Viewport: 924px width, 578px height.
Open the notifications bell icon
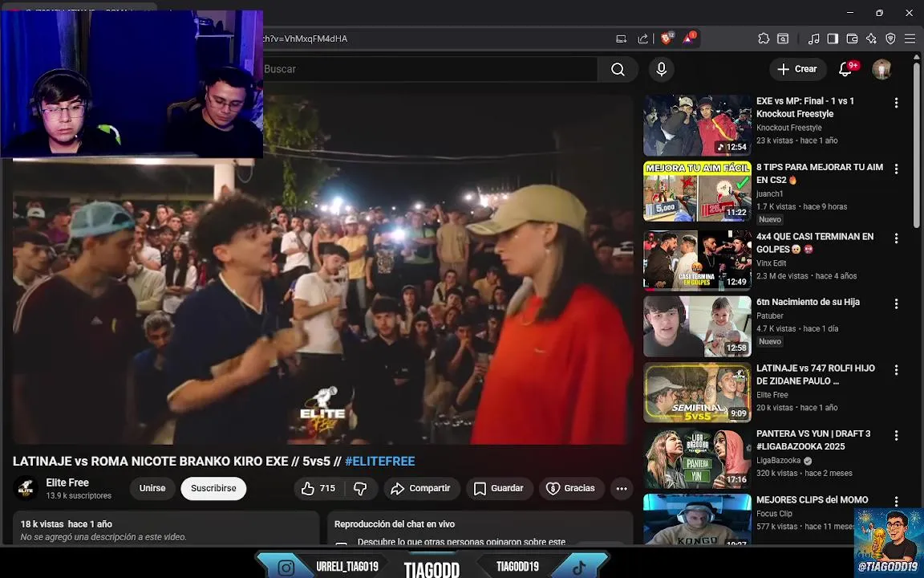(x=845, y=70)
